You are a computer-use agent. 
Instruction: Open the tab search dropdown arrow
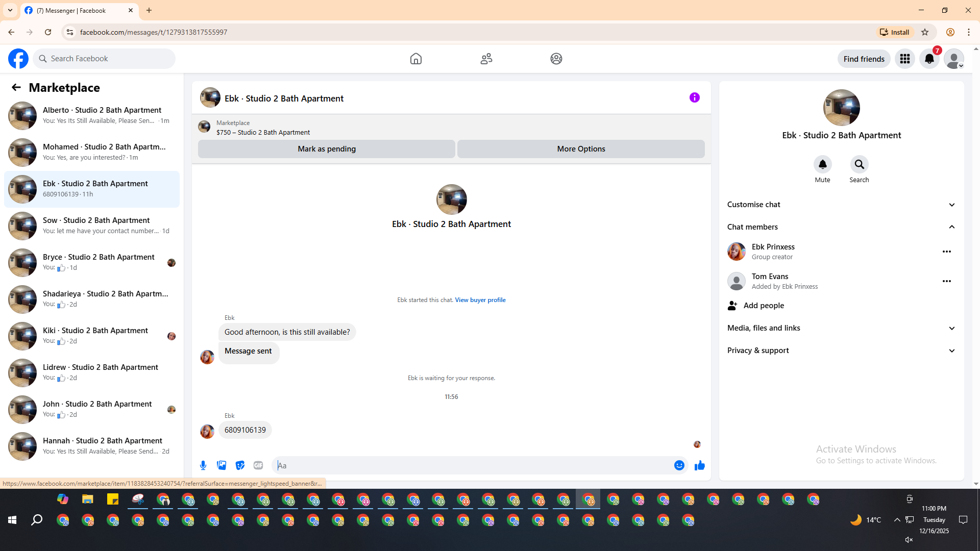pos(10,10)
